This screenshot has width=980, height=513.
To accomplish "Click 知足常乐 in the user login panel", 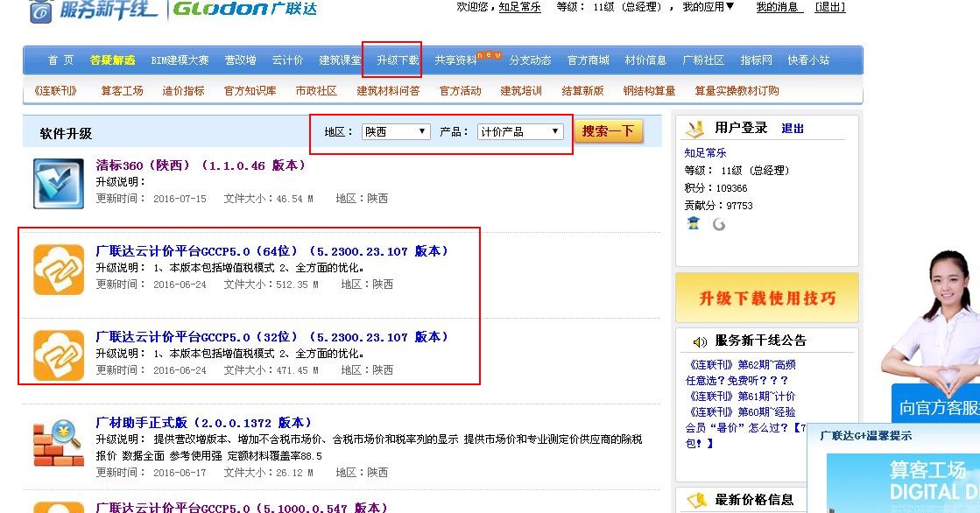I will (x=705, y=152).
